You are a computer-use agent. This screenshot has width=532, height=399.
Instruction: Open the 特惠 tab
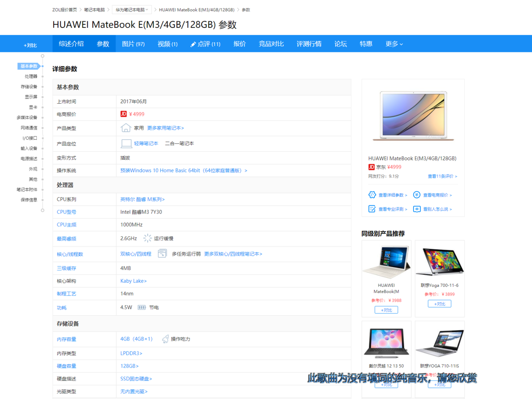pos(366,44)
